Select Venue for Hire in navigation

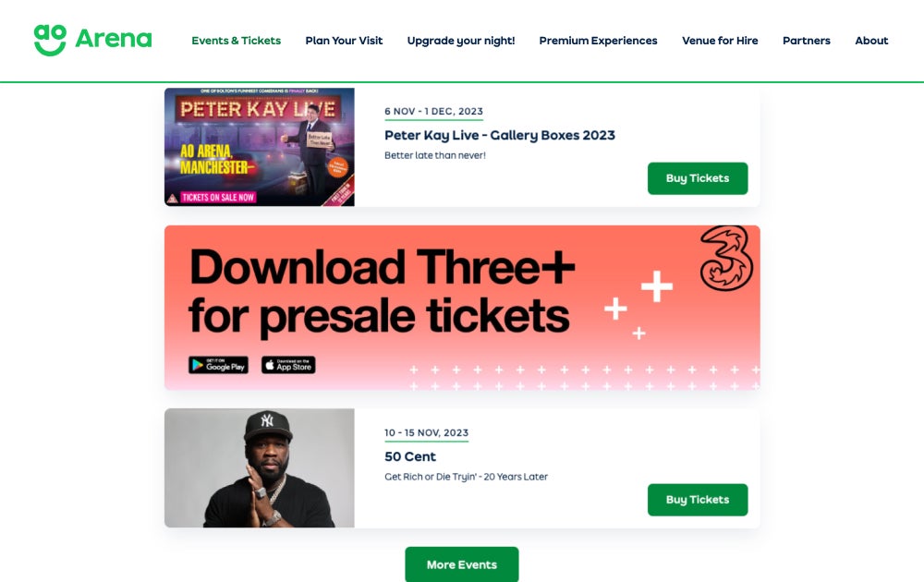pyautogui.click(x=720, y=41)
